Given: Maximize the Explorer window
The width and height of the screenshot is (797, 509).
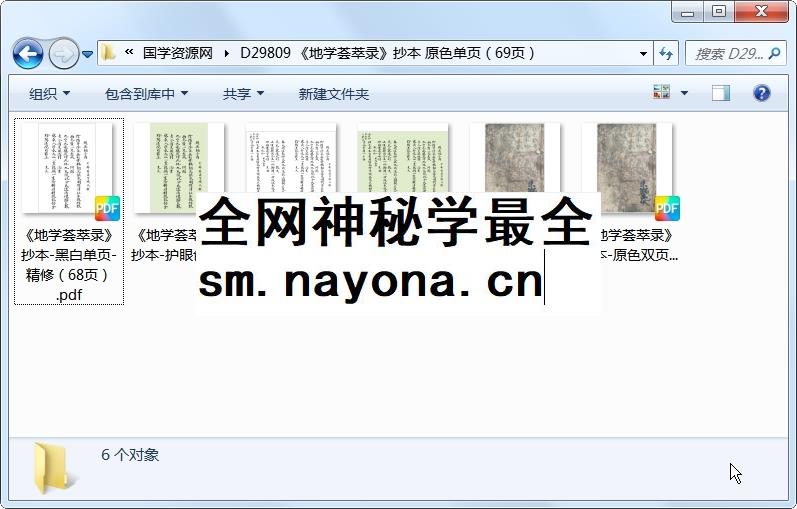Looking at the screenshot, I should 718,12.
